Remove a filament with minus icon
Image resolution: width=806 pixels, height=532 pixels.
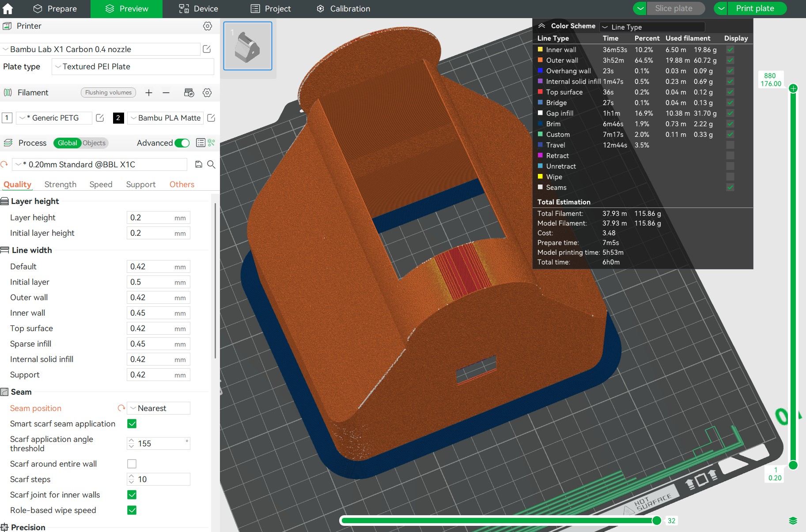(166, 93)
